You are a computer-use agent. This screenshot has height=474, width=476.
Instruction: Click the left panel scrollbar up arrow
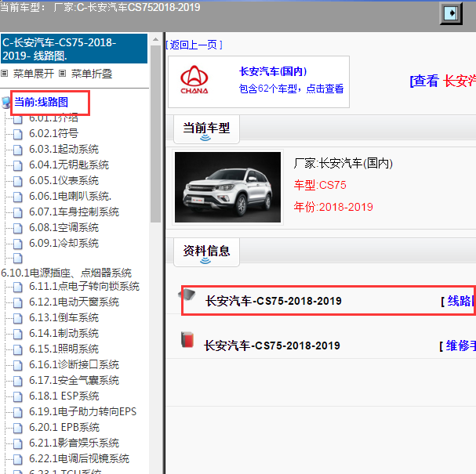[x=156, y=39]
